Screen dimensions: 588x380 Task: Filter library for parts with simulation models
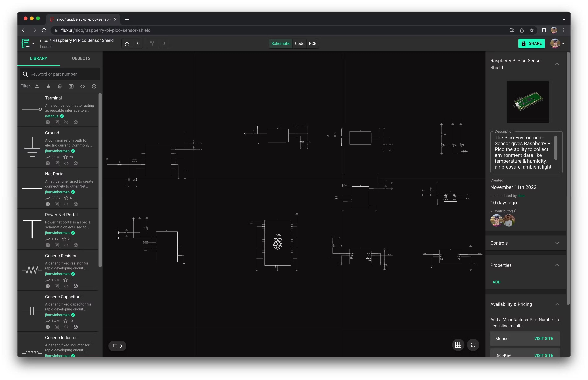tap(60, 86)
